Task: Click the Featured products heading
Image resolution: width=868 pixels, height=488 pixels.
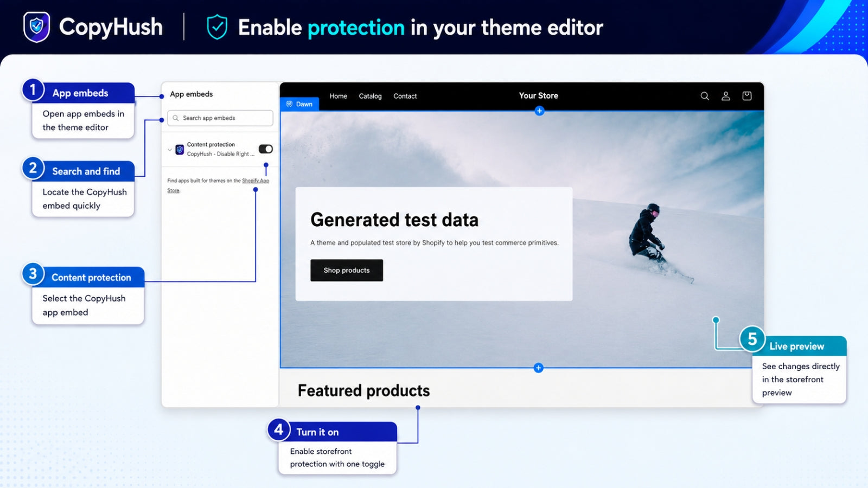Action: click(x=363, y=390)
